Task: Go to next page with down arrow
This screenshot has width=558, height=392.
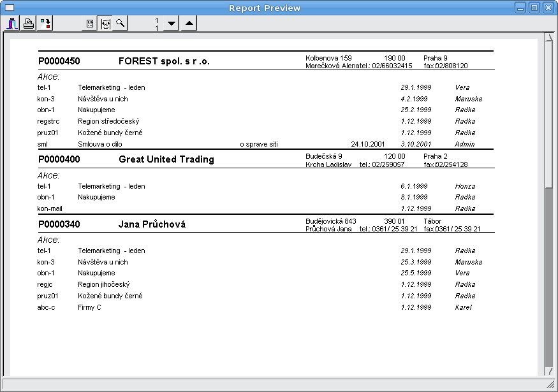Action: click(x=171, y=24)
